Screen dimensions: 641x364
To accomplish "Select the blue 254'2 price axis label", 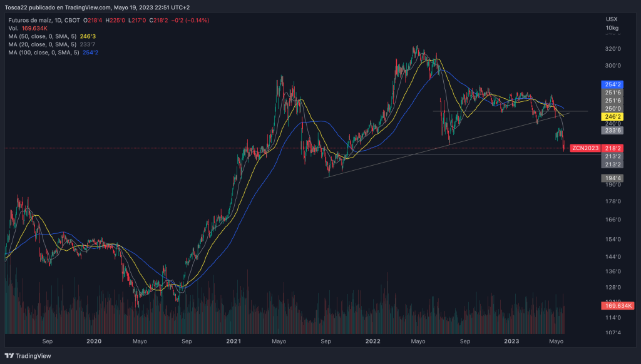I will (x=613, y=84).
